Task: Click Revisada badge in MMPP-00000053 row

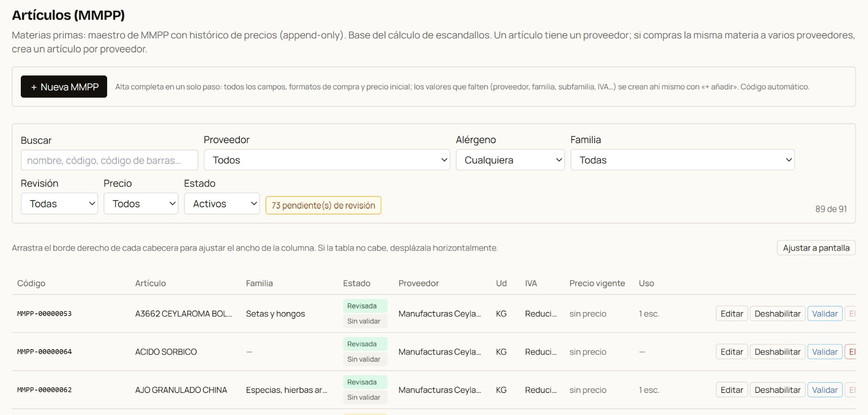Action: [365, 306]
